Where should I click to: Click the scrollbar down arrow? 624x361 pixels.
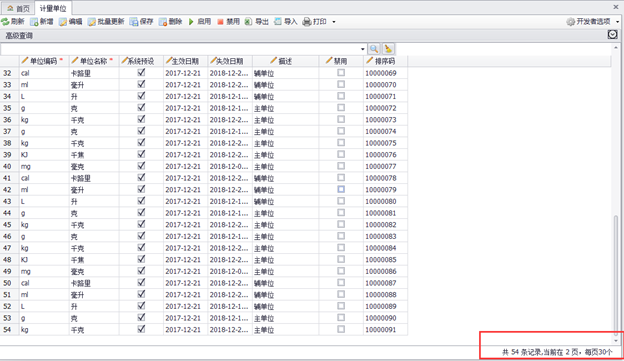tap(616, 341)
